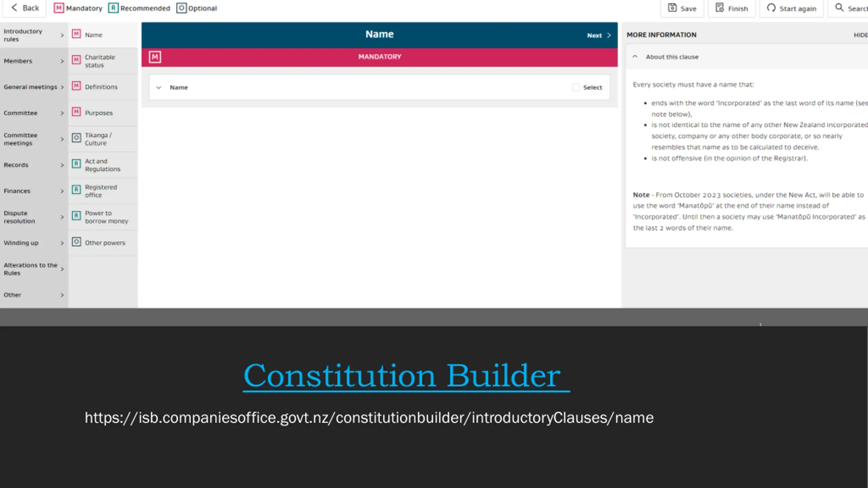Click the O icon beside Other powers
868x488 pixels.
click(77, 242)
